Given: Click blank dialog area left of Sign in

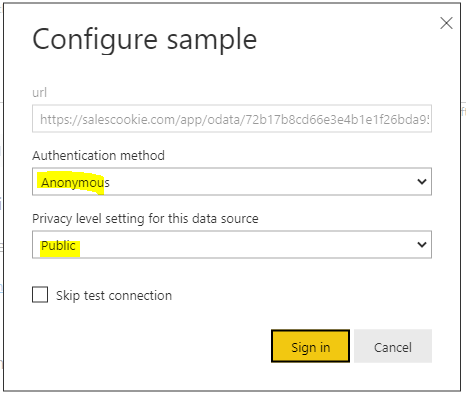Looking at the screenshot, I should point(150,346).
